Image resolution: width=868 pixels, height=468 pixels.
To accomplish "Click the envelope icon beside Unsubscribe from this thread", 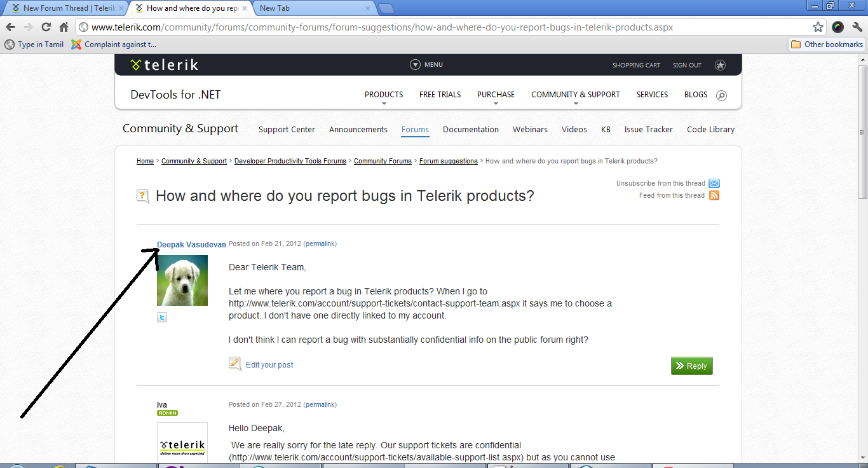I will click(x=714, y=184).
